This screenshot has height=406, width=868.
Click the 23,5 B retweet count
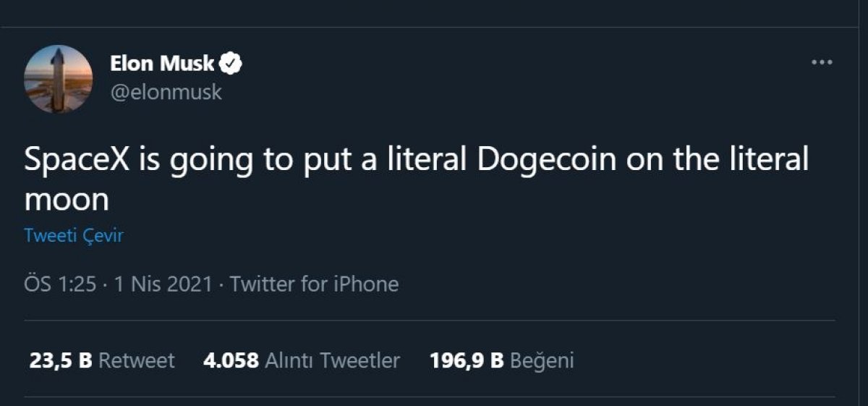click(x=61, y=360)
